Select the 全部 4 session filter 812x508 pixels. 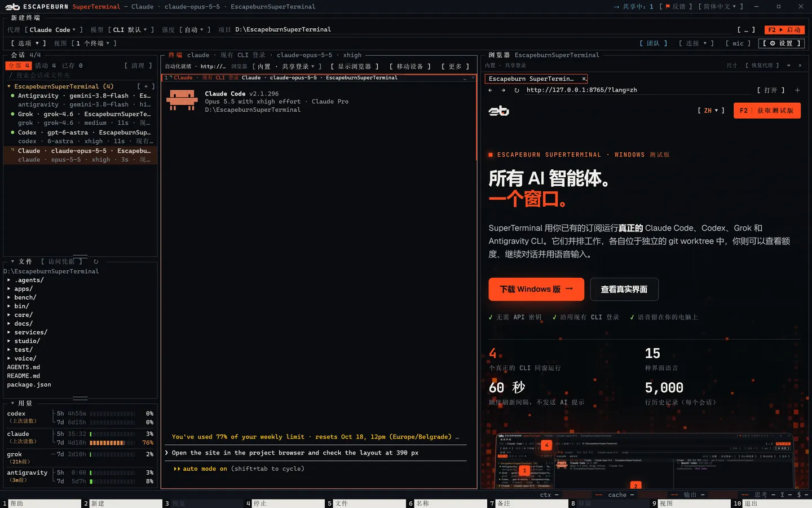pyautogui.click(x=18, y=65)
